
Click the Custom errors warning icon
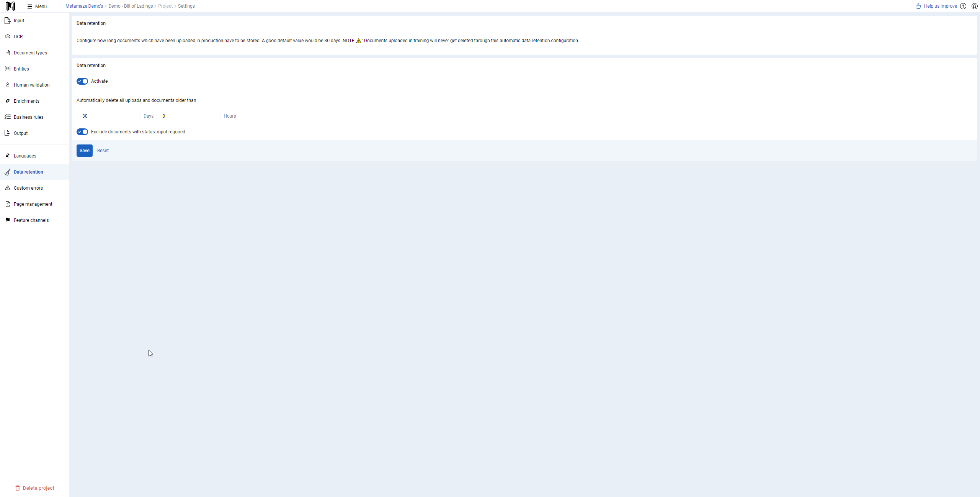point(8,188)
